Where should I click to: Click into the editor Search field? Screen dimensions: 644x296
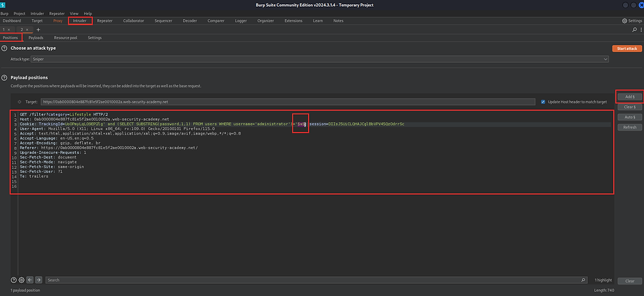(x=316, y=280)
